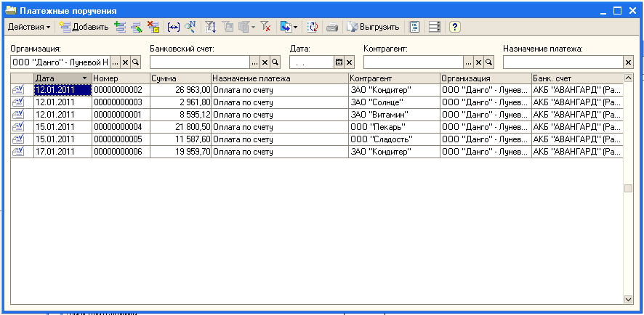
Task: Sort by the Сумма column header
Action: pos(180,78)
